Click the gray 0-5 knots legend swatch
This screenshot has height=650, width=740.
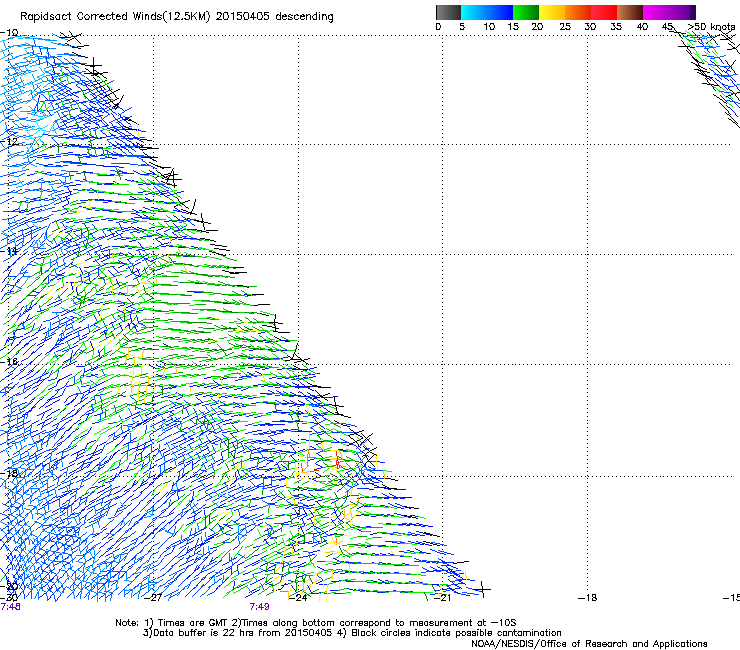coord(448,12)
